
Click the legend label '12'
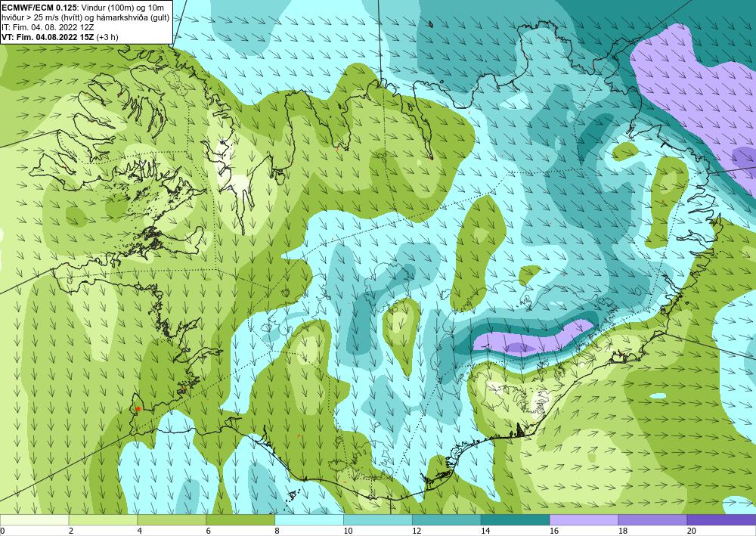[x=417, y=531]
